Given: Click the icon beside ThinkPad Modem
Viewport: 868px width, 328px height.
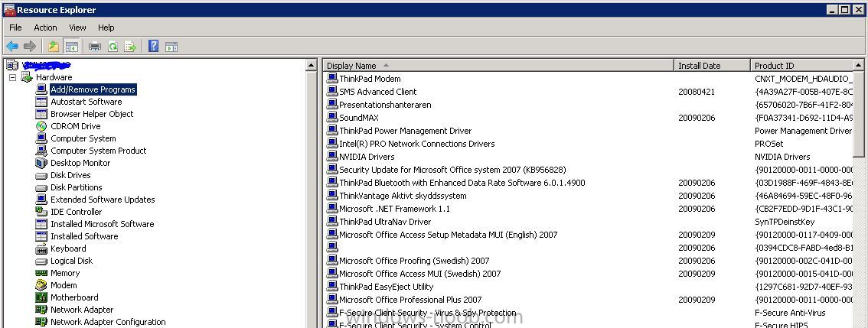Looking at the screenshot, I should point(332,78).
